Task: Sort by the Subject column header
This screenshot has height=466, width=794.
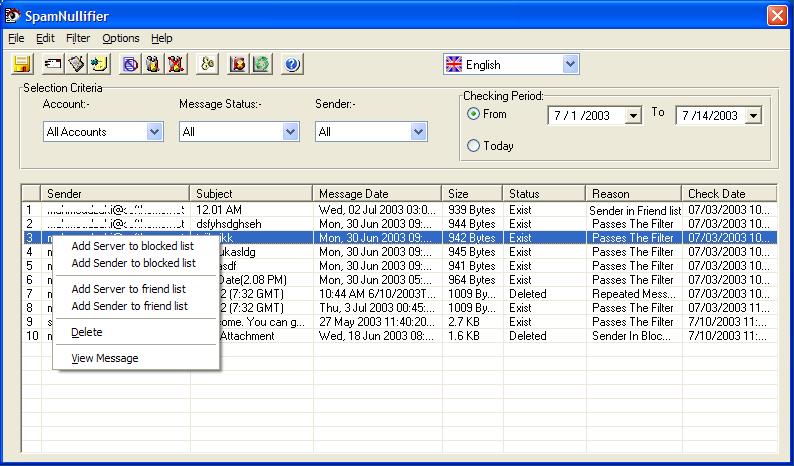Action: (251, 194)
